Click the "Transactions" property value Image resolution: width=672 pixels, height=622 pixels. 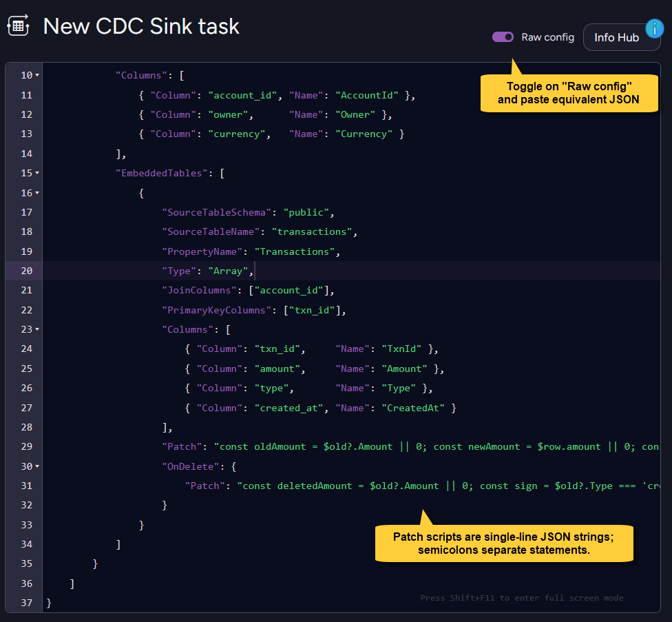point(295,251)
